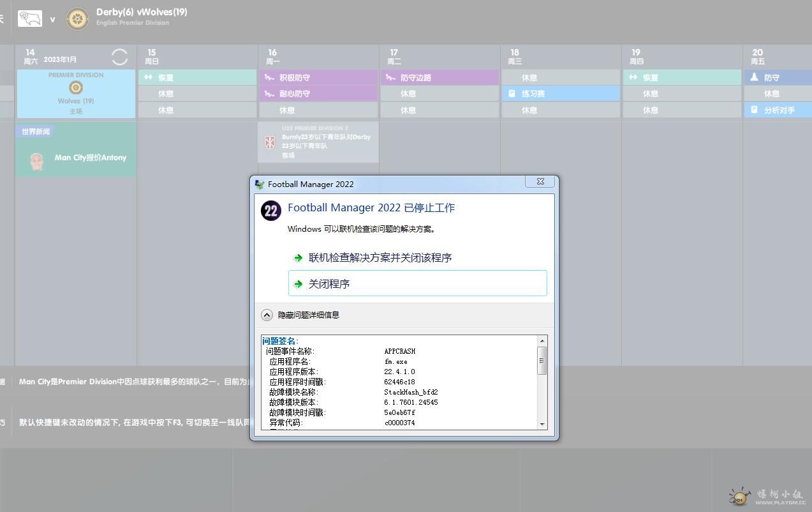Click the third-slot 休息 session on Thursday 19
The height and width of the screenshot is (512, 812).
(x=683, y=110)
